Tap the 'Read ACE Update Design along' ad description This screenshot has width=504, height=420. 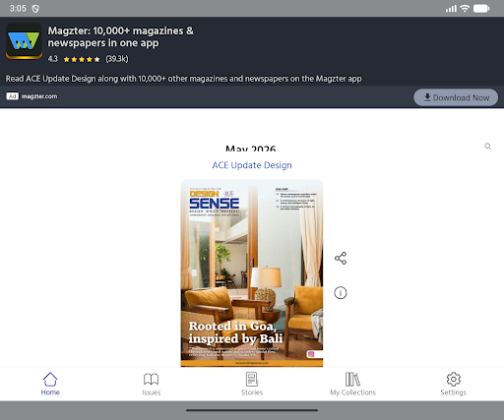tap(183, 79)
